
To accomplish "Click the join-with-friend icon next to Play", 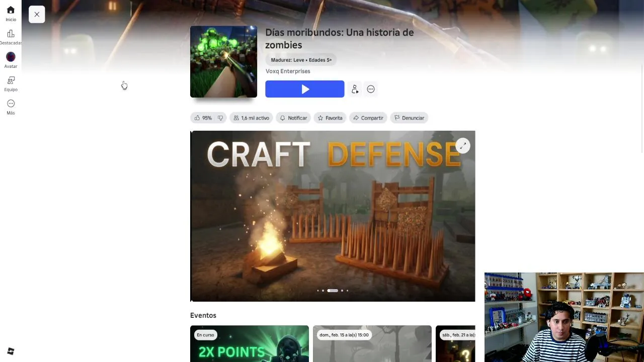I will coord(355,89).
